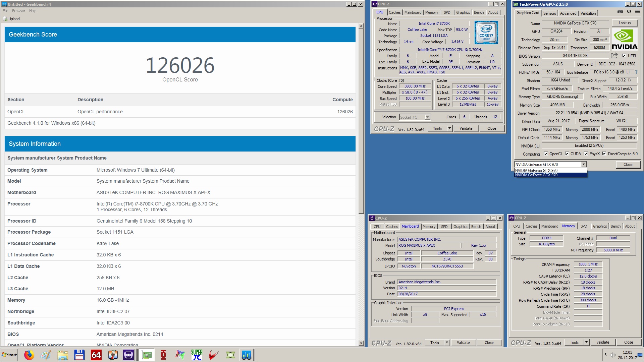This screenshot has width=644, height=362.
Task: Switch to Advanced tab in GPU-Z
Action: pyautogui.click(x=568, y=13)
